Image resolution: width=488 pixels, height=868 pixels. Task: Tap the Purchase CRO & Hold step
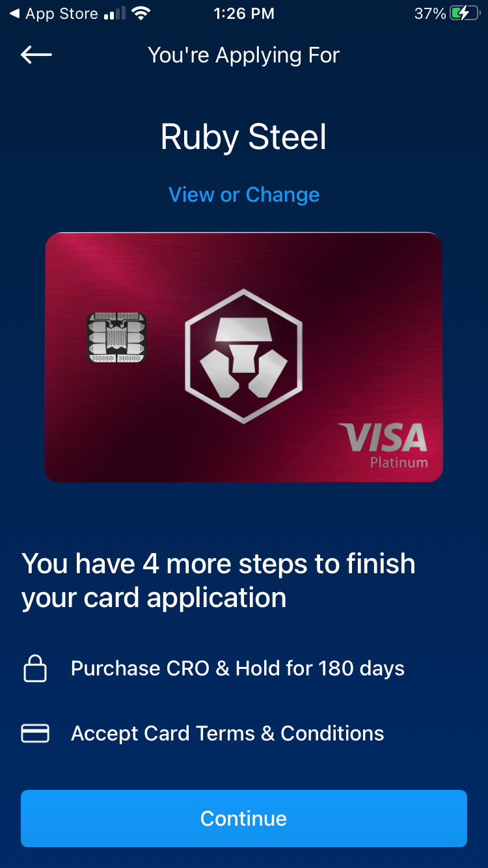click(237, 668)
